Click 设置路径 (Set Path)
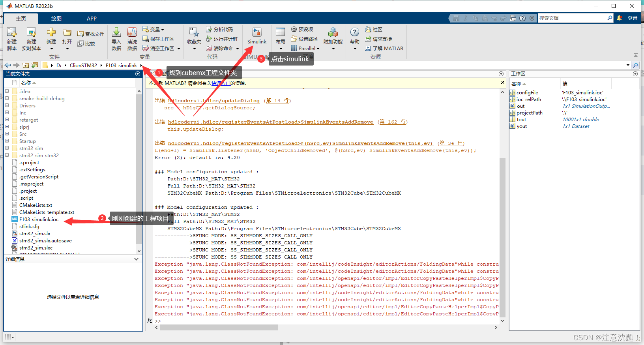Screen dimensions: 644x345 pyautogui.click(x=304, y=39)
